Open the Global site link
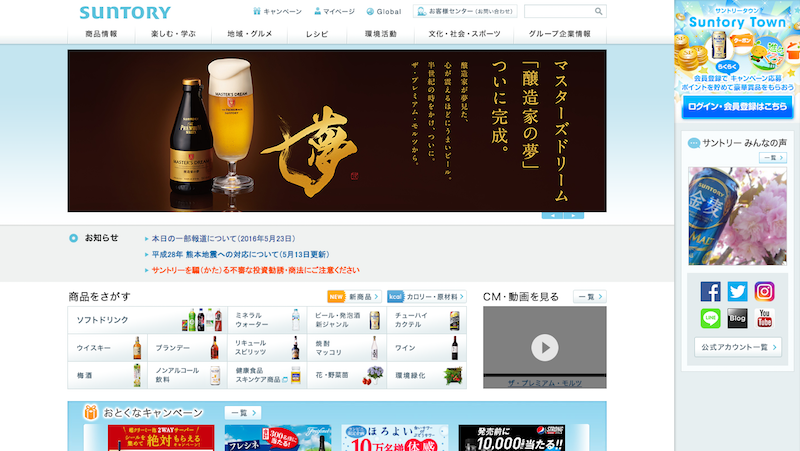 [x=384, y=11]
